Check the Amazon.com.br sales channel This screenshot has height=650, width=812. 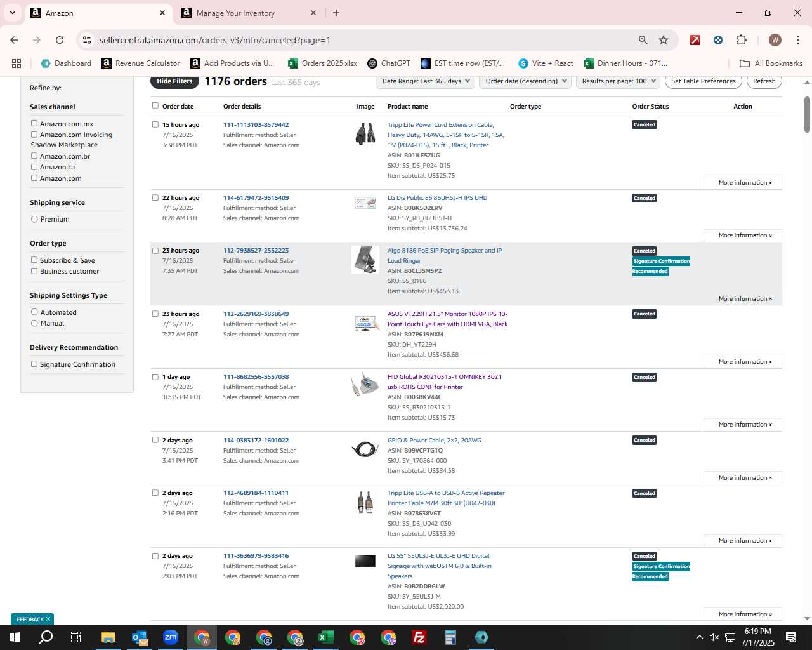34,156
